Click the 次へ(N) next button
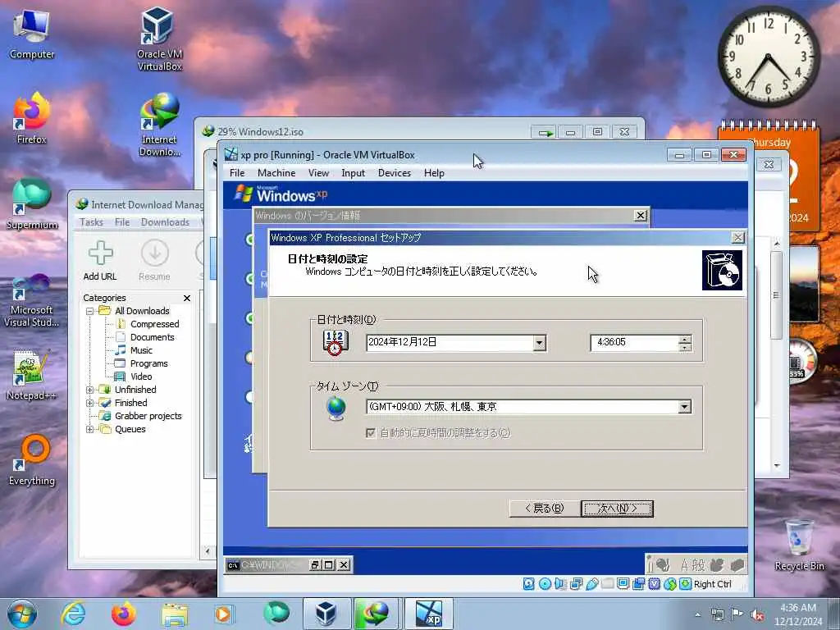 617,509
